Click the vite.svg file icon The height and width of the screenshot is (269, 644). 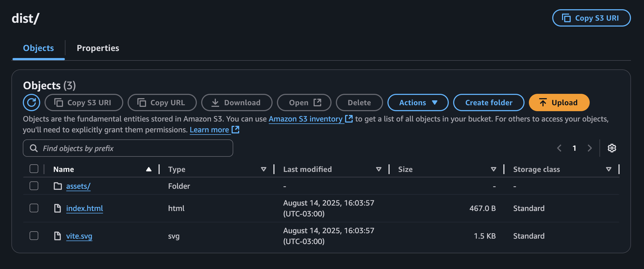(58, 236)
